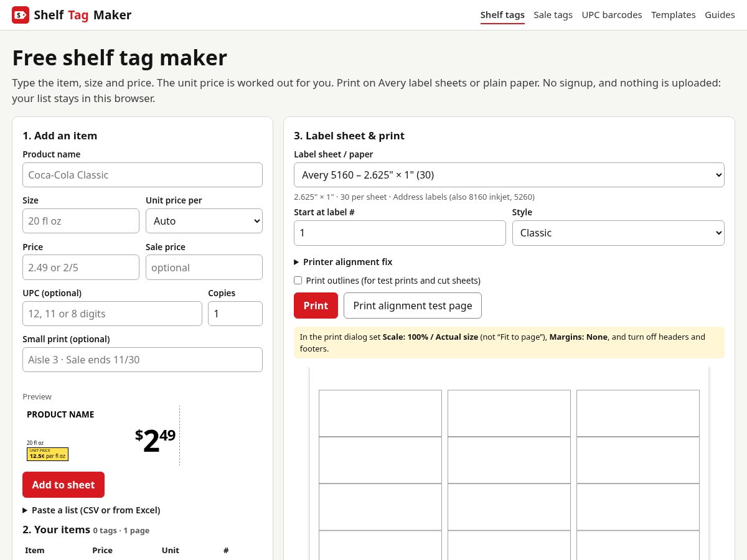
Task: Click the red Print button
Action: [316, 306]
